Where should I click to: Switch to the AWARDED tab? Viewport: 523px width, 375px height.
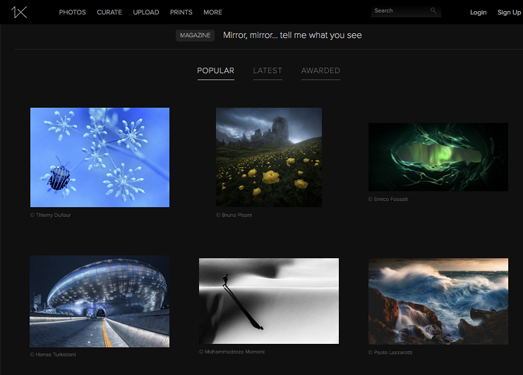click(321, 71)
